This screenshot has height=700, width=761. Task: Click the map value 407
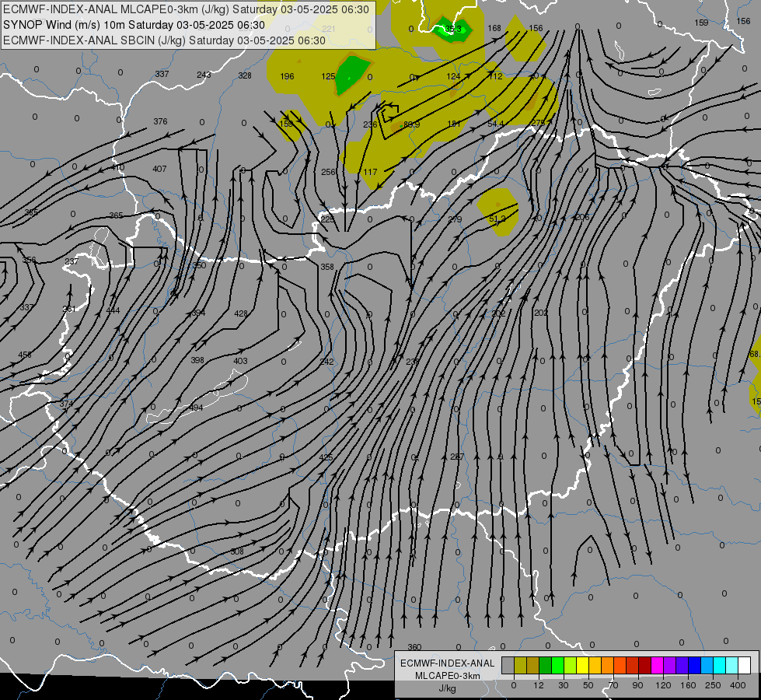159,169
